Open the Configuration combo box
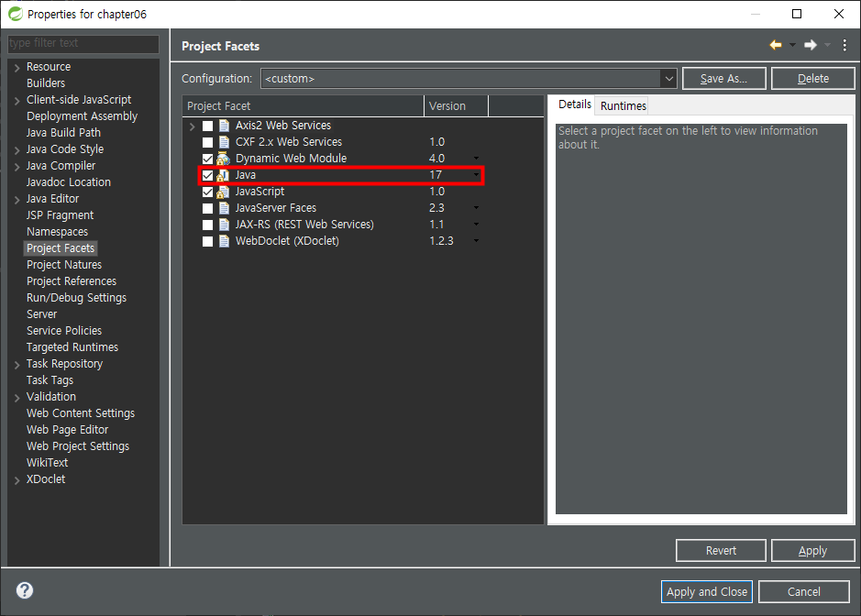861x616 pixels. pyautogui.click(x=469, y=79)
